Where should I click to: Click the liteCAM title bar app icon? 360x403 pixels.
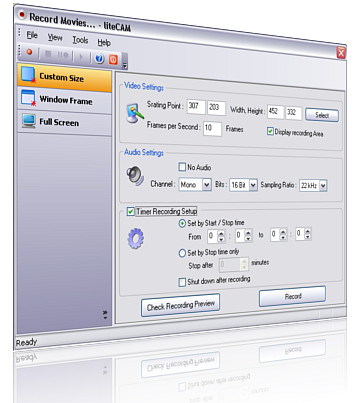22,15
